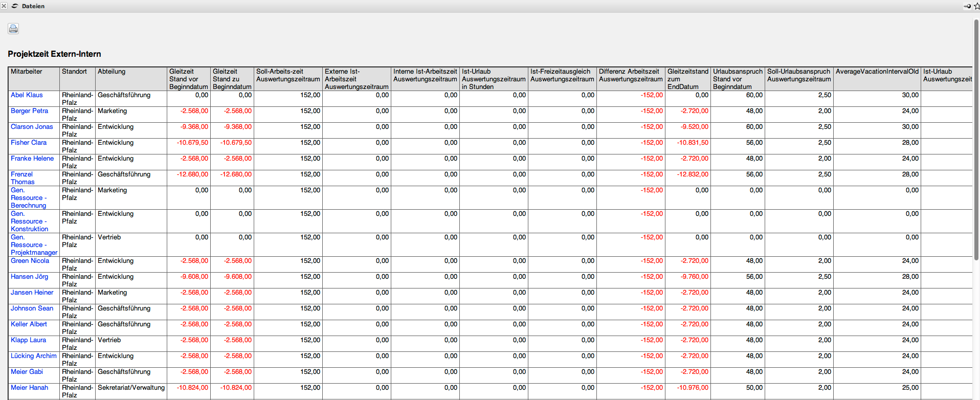The image size is (980, 400).
Task: Open employee Fisher Clara
Action: point(29,143)
